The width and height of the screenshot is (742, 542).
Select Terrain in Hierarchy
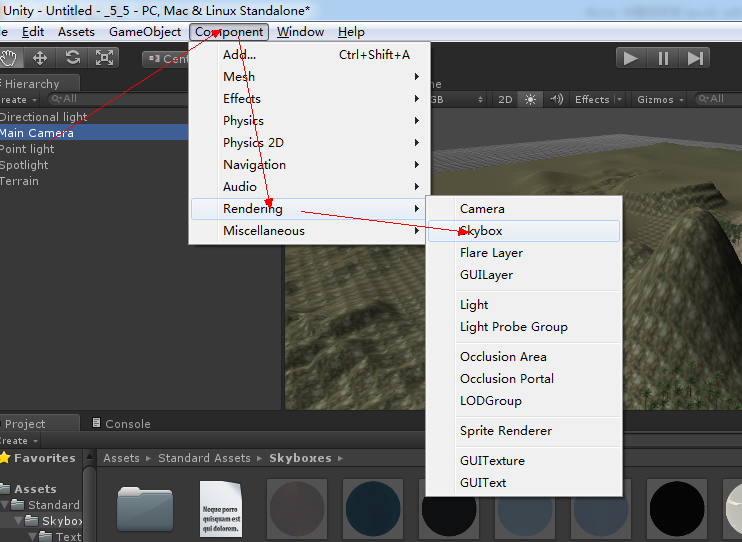[94, 181]
